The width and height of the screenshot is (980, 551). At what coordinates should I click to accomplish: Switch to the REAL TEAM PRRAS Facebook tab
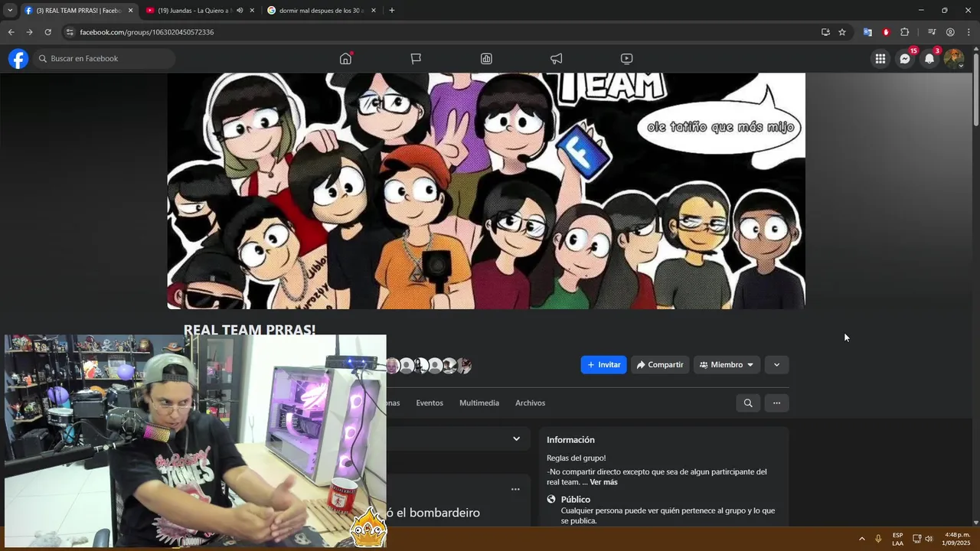78,11
